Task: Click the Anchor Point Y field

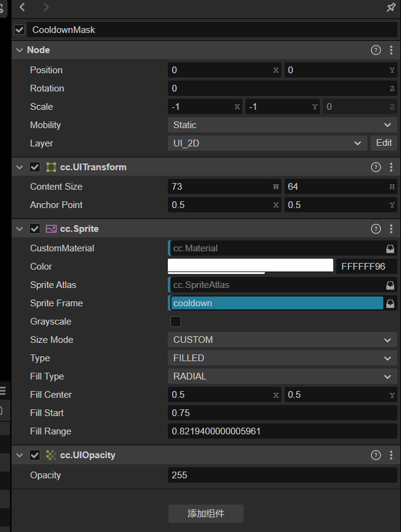Action: (341, 205)
